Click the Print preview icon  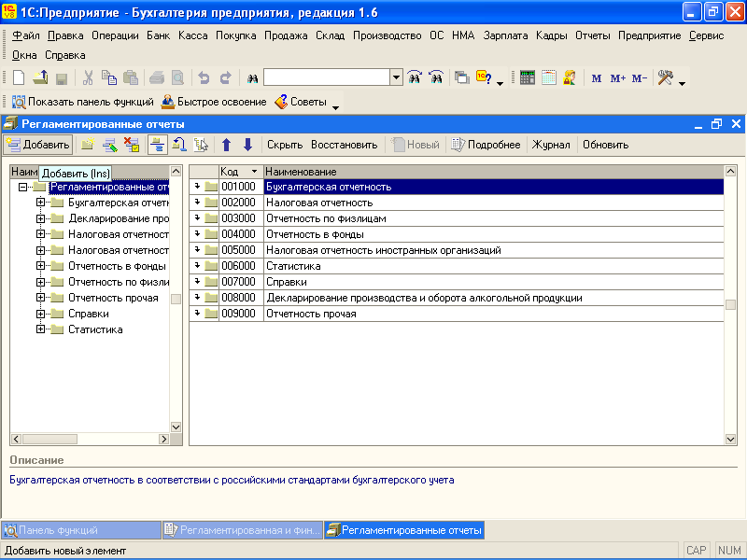coord(177,77)
